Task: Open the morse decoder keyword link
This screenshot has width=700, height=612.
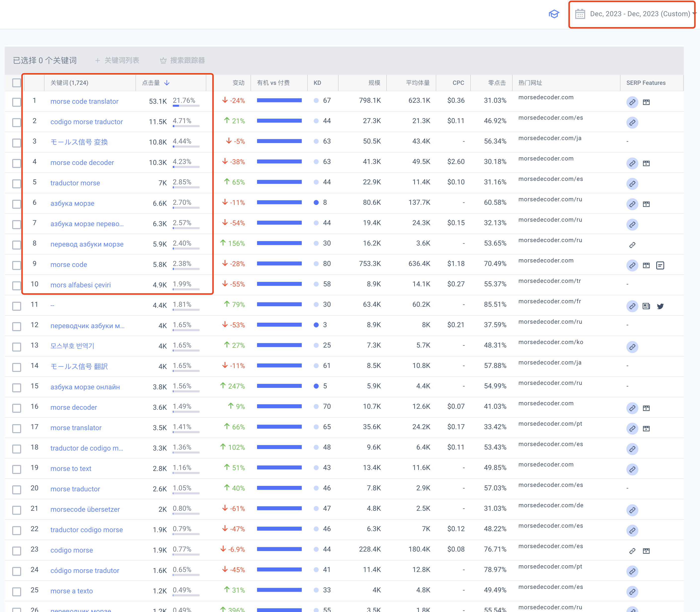Action: tap(74, 408)
